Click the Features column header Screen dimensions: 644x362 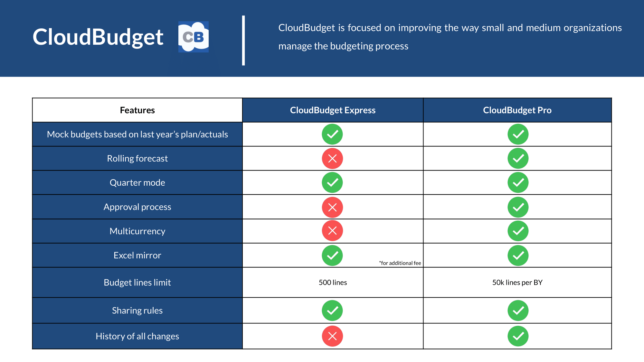coord(137,110)
